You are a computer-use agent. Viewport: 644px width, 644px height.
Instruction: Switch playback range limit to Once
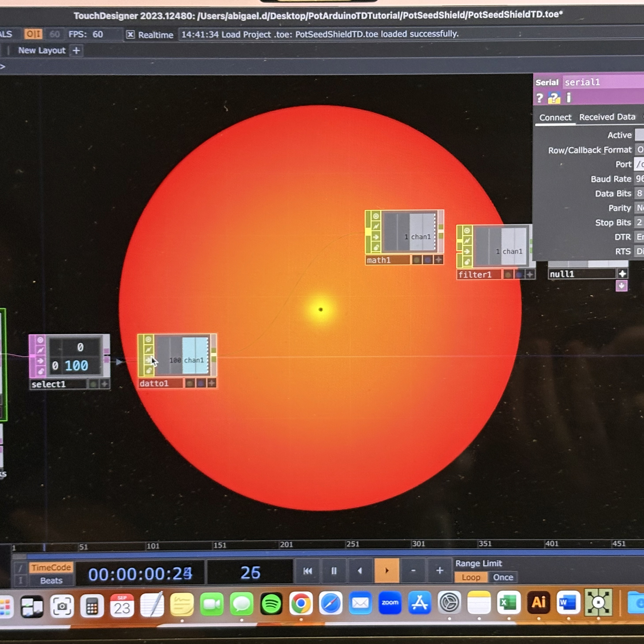click(x=503, y=577)
